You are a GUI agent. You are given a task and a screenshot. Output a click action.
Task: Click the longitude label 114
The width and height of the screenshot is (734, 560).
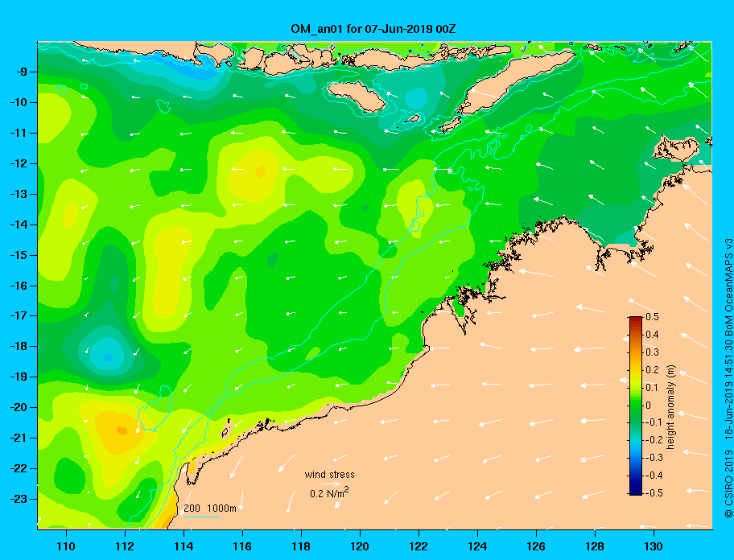click(183, 546)
